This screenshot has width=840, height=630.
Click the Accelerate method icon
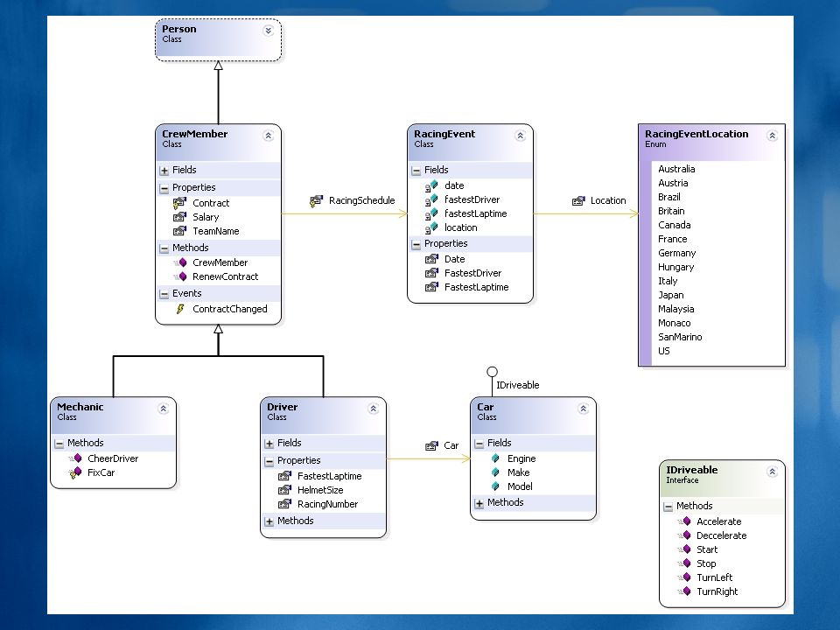(684, 521)
